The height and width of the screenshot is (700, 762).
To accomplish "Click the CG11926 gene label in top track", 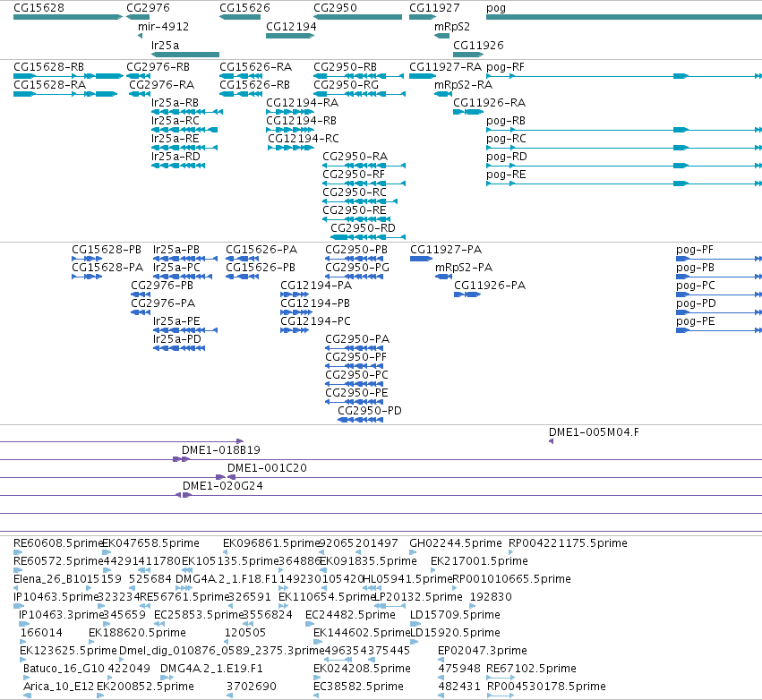I will tap(478, 45).
